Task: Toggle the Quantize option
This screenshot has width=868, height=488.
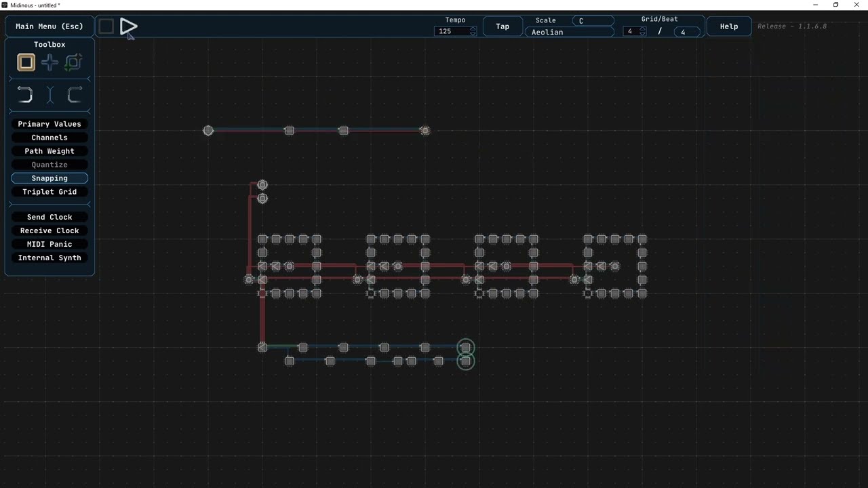Action: click(x=50, y=165)
